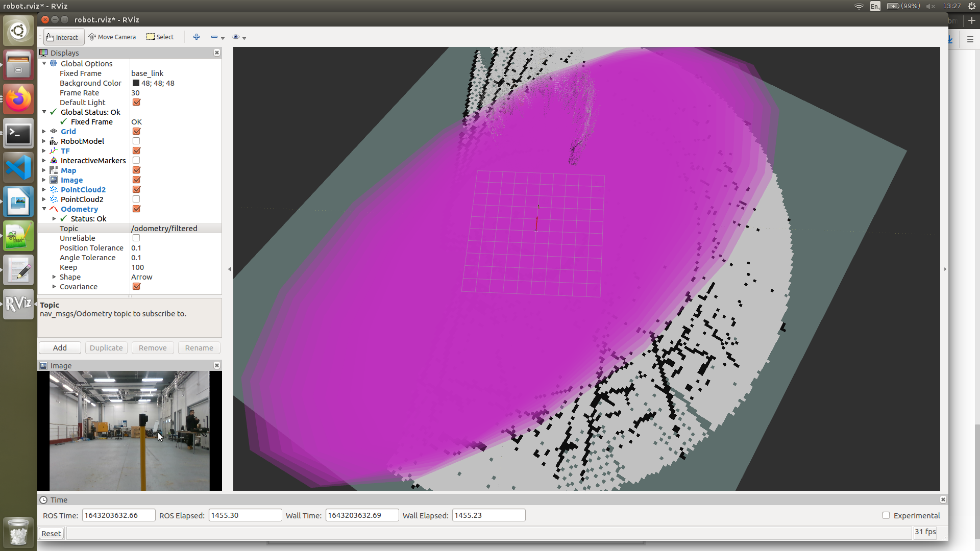The width and height of the screenshot is (980, 551).
Task: Disable the TF display checkbox
Action: point(136,151)
